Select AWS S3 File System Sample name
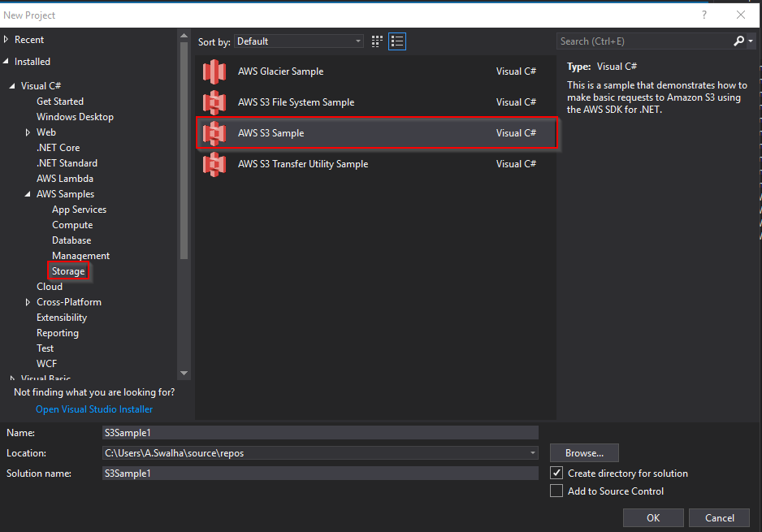Image resolution: width=762 pixels, height=532 pixels. [296, 102]
